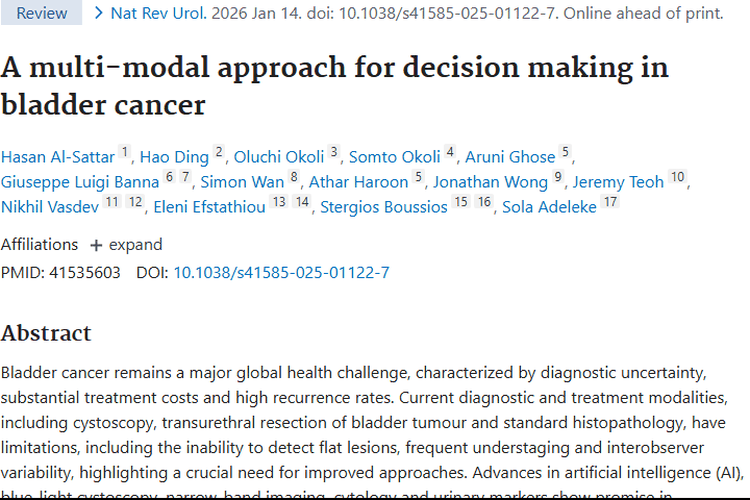Click author Stergios Boussios
Image resolution: width=750 pixels, height=500 pixels.
tap(384, 207)
